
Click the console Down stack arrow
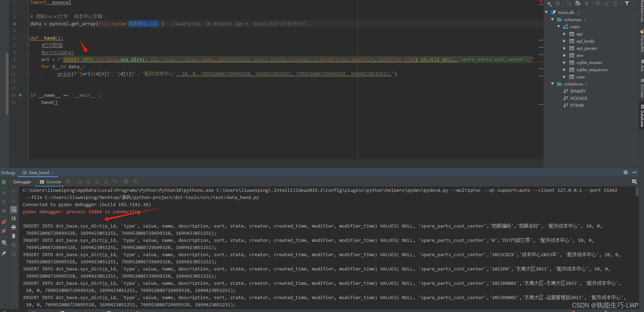(14, 201)
